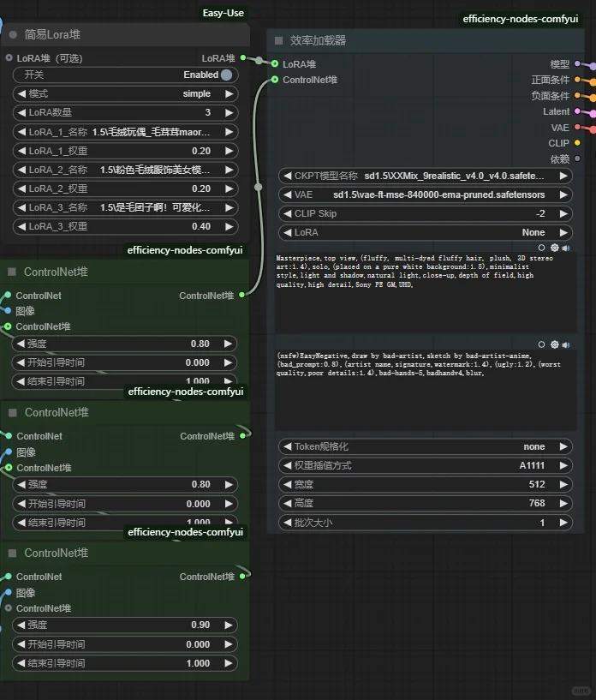Open the Token规格化 none dropdown
The width and height of the screenshot is (596, 700).
coord(426,446)
